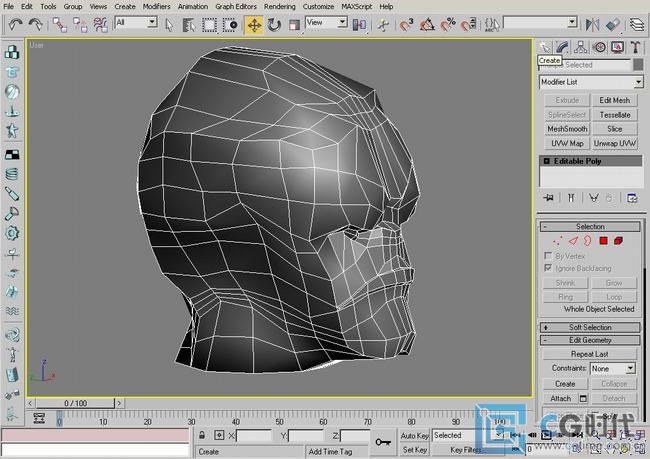Choose the Select Object arrow tool
This screenshot has height=459, width=650.
(x=169, y=25)
